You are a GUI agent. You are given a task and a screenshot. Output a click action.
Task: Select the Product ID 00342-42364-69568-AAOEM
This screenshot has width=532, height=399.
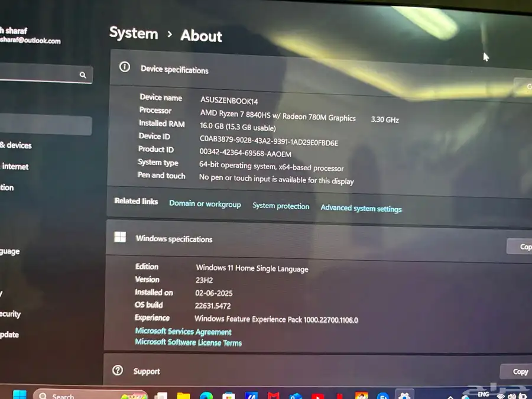pyautogui.click(x=245, y=153)
